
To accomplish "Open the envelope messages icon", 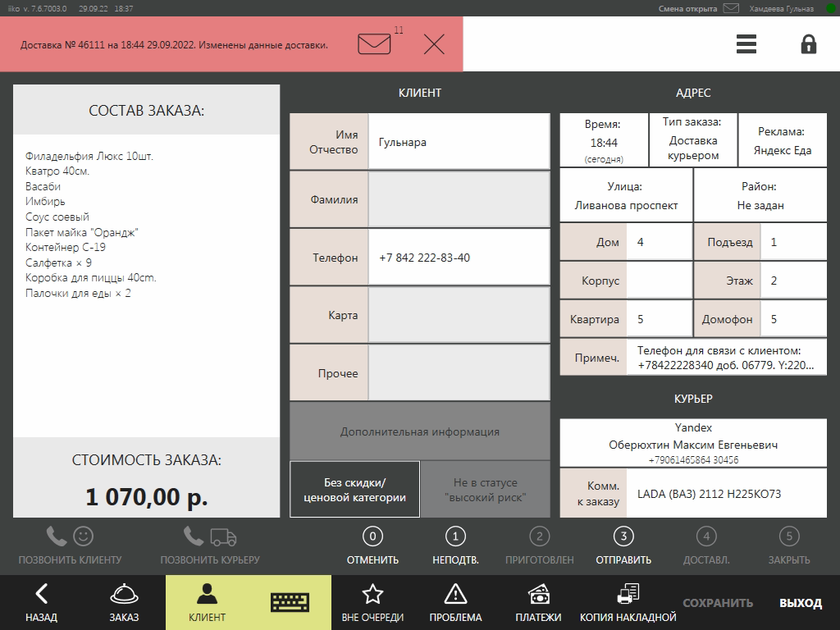I will 374,43.
